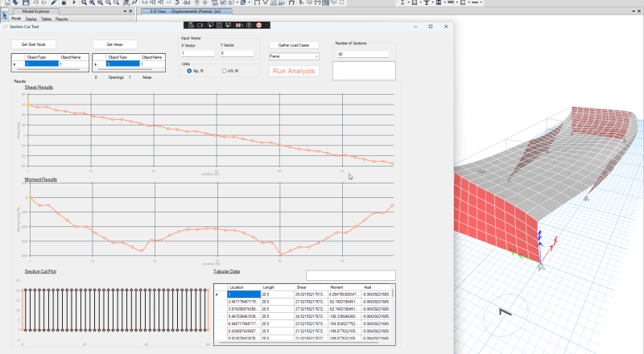Select kN, M units radio button

point(225,71)
